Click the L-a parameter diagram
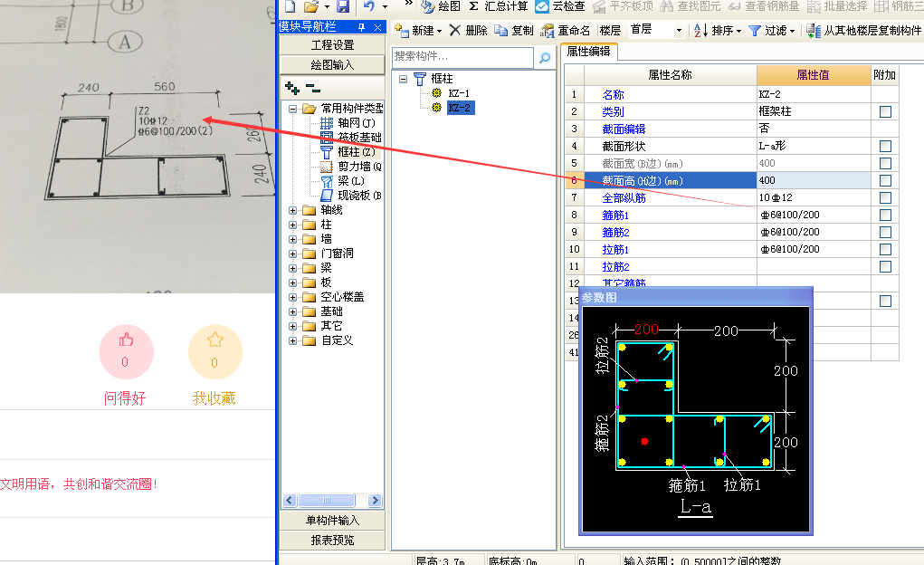The height and width of the screenshot is (565, 924). point(695,418)
